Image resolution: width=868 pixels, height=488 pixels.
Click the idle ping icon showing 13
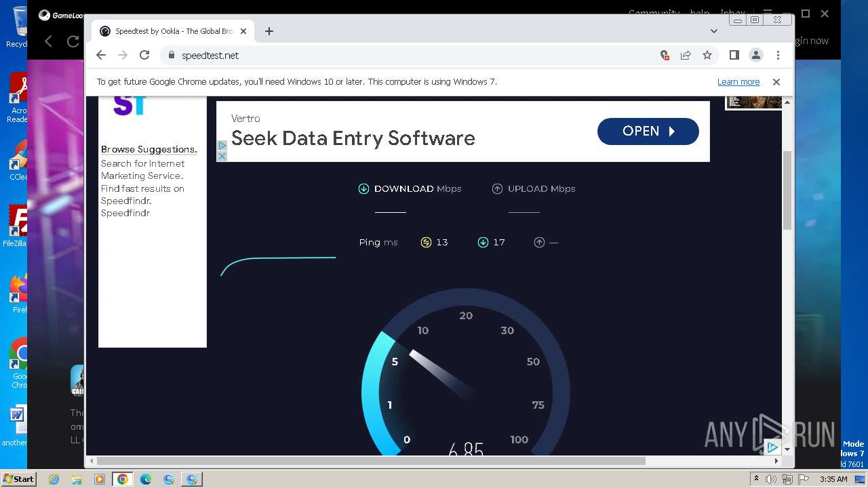click(426, 243)
